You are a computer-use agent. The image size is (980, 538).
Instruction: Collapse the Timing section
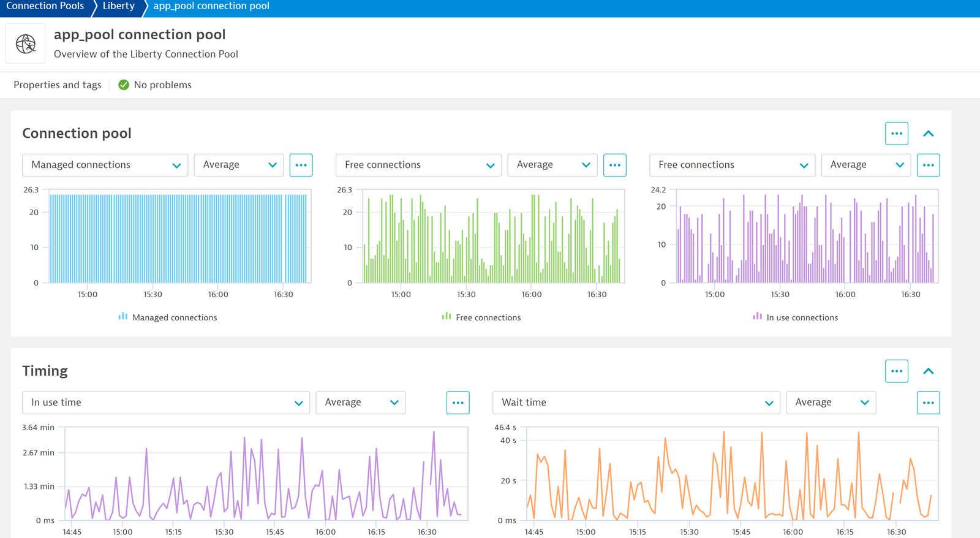coord(929,371)
